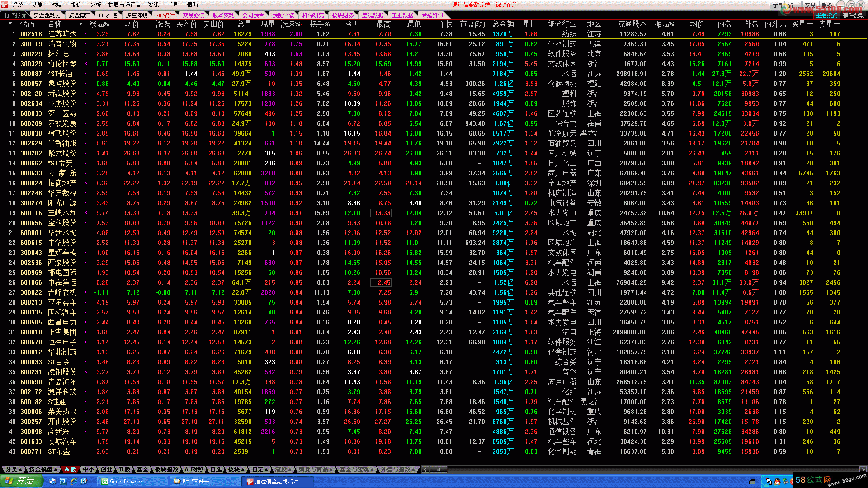Open the 系统 menu
Viewport: 868px width, 488px height.
[18, 5]
